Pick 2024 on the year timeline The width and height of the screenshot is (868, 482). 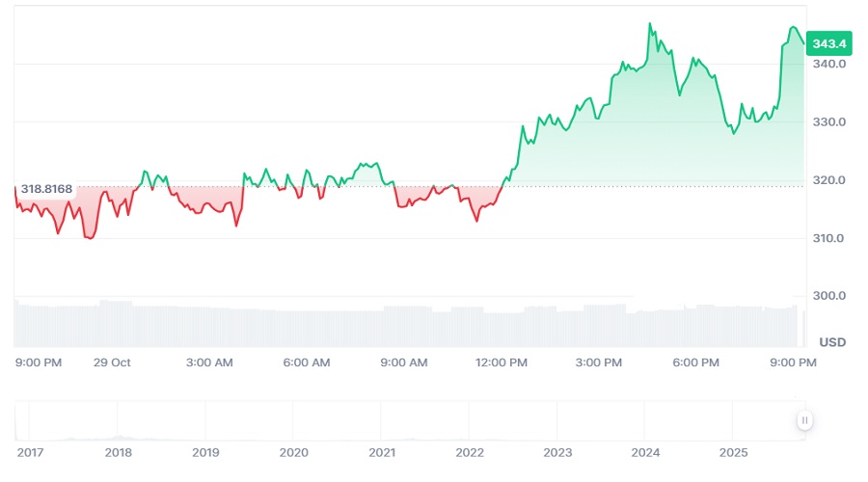[x=645, y=452]
